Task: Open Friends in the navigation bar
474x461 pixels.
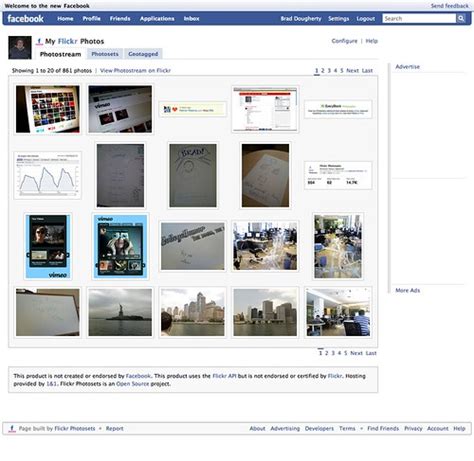Action: [120, 19]
